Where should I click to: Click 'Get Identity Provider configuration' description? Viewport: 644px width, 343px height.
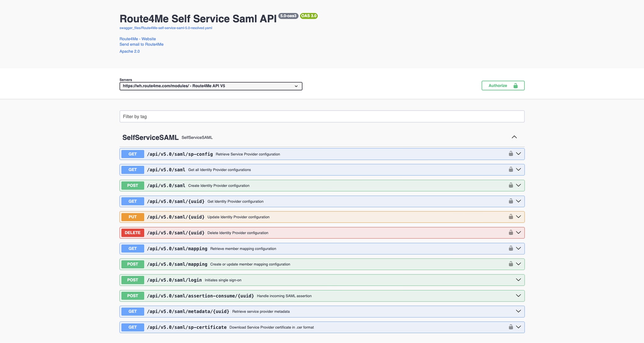pos(236,201)
